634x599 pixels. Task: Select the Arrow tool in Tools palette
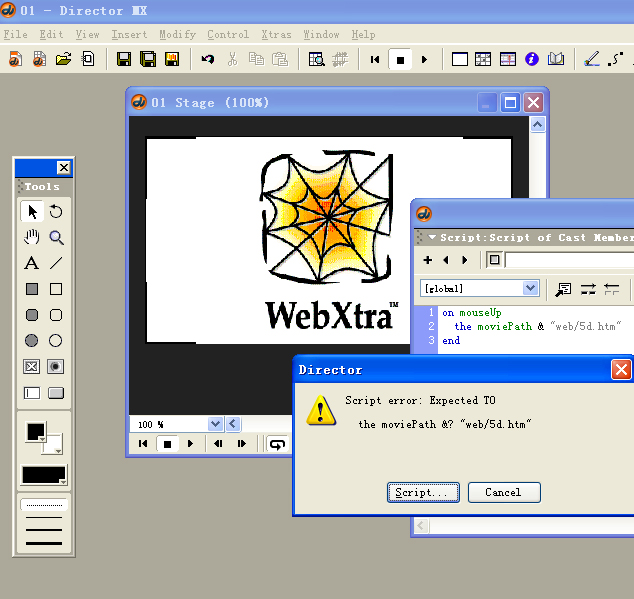pyautogui.click(x=32, y=212)
